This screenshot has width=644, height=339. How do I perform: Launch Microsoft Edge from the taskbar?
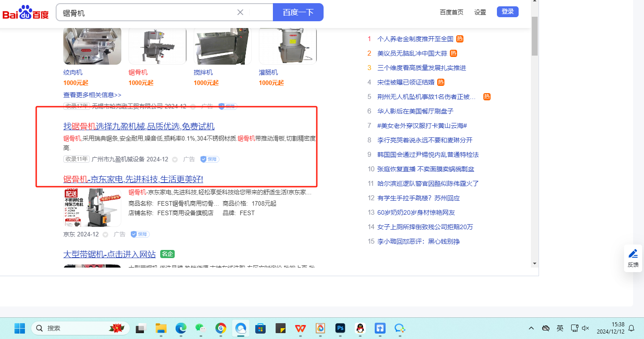click(181, 328)
